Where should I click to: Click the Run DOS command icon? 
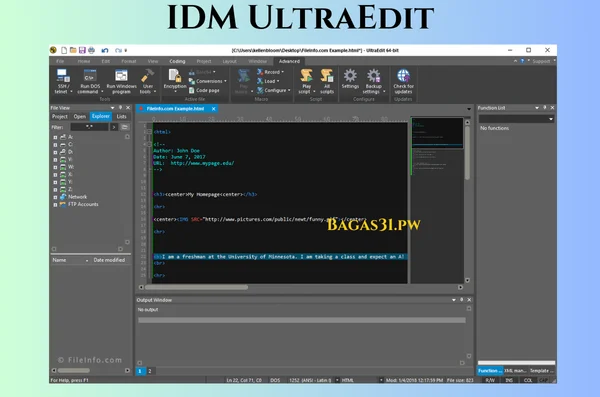(90, 76)
